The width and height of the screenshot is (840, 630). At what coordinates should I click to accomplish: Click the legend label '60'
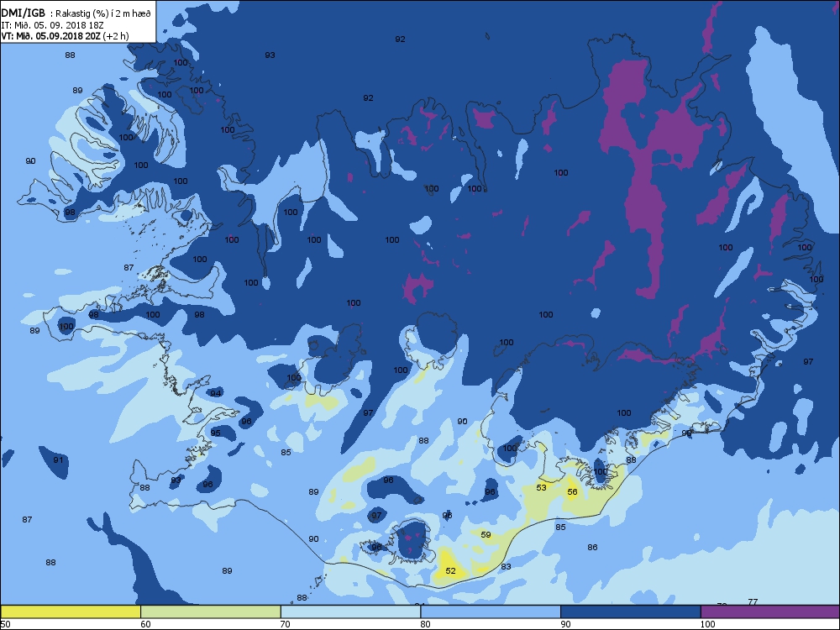[x=145, y=624]
